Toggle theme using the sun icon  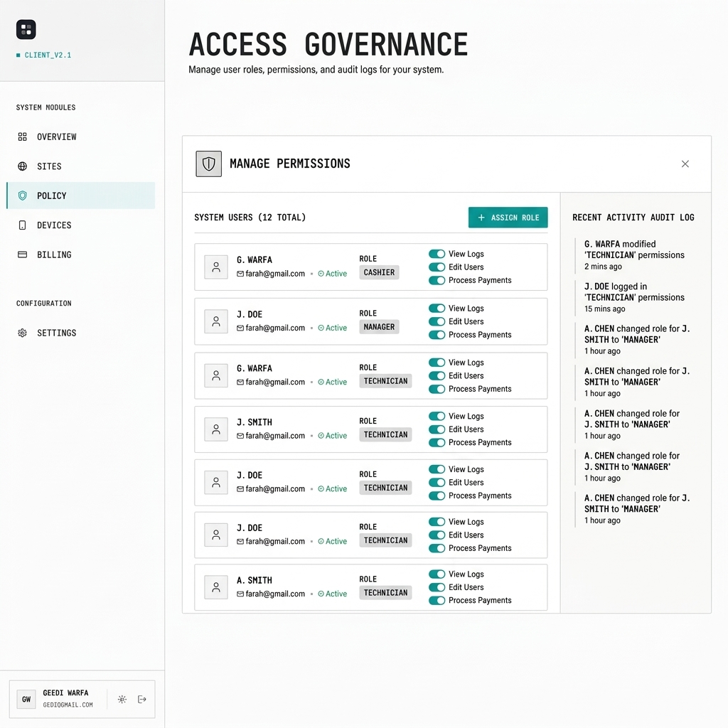122,700
